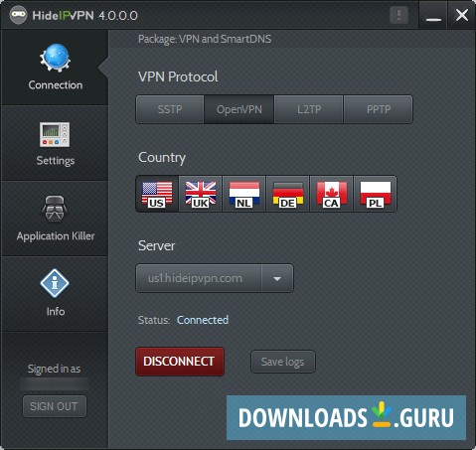Screen dimensions: 476x450
Task: Choose the L2TP protocol
Action: pos(309,109)
